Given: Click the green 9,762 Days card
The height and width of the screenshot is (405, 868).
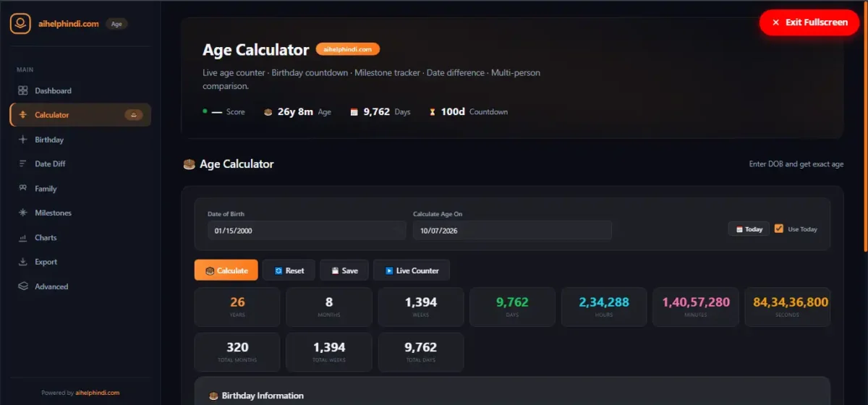Looking at the screenshot, I should pos(513,307).
